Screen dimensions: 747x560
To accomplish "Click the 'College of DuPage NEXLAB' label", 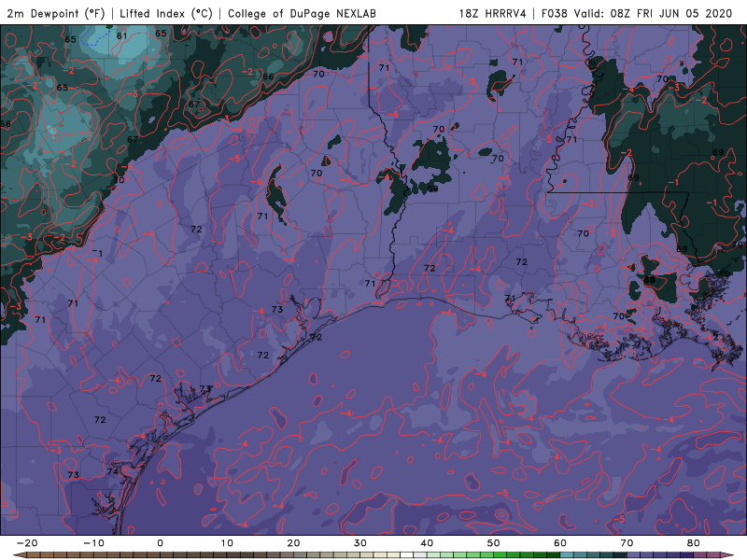I will coord(302,13).
